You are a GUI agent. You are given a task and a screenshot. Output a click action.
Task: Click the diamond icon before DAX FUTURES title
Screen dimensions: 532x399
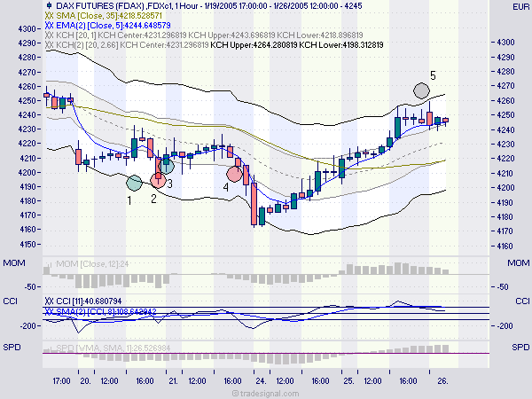pyautogui.click(x=49, y=6)
